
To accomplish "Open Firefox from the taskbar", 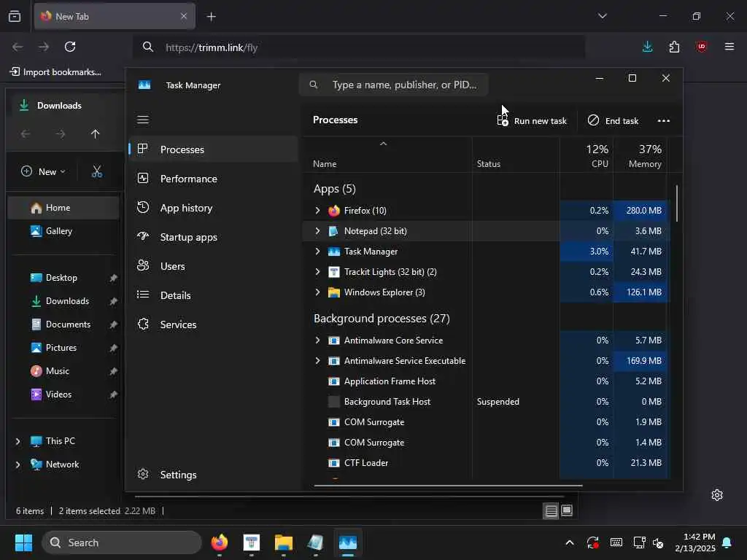I will tap(219, 542).
